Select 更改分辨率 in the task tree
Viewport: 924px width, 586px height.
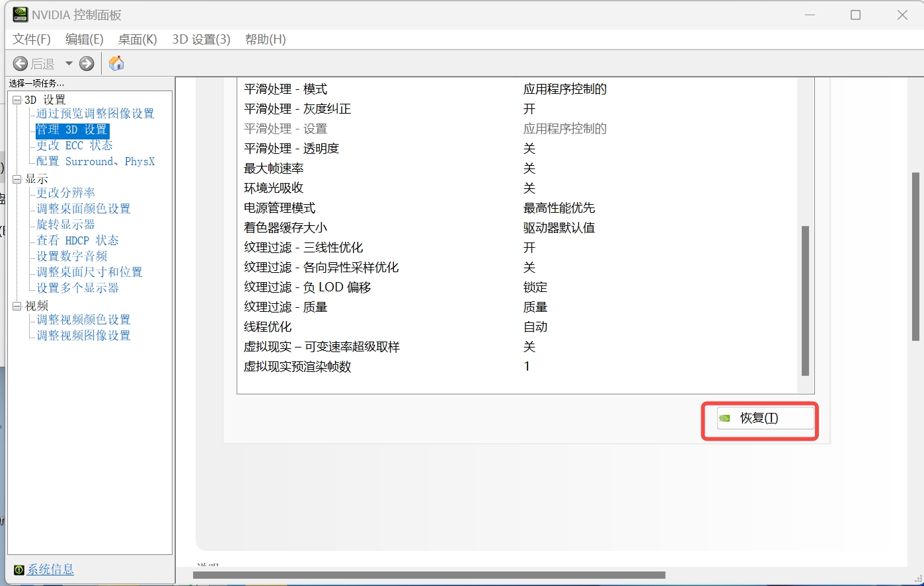[x=66, y=193]
